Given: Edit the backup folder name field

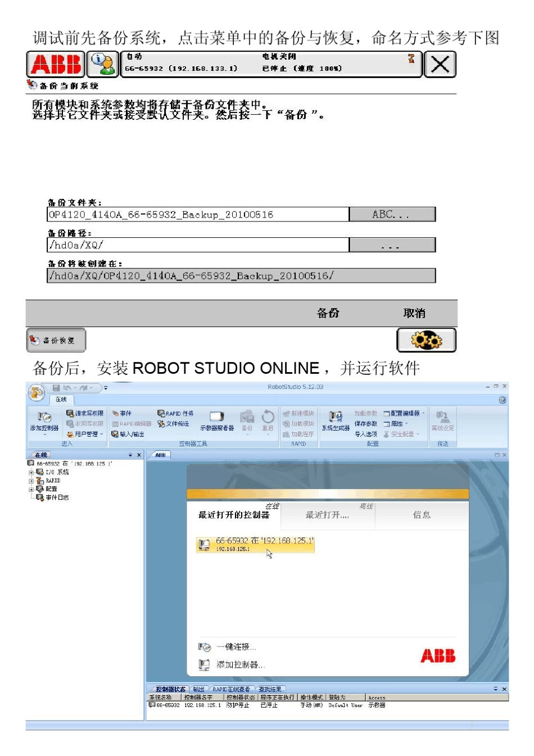Looking at the screenshot, I should point(198,214).
